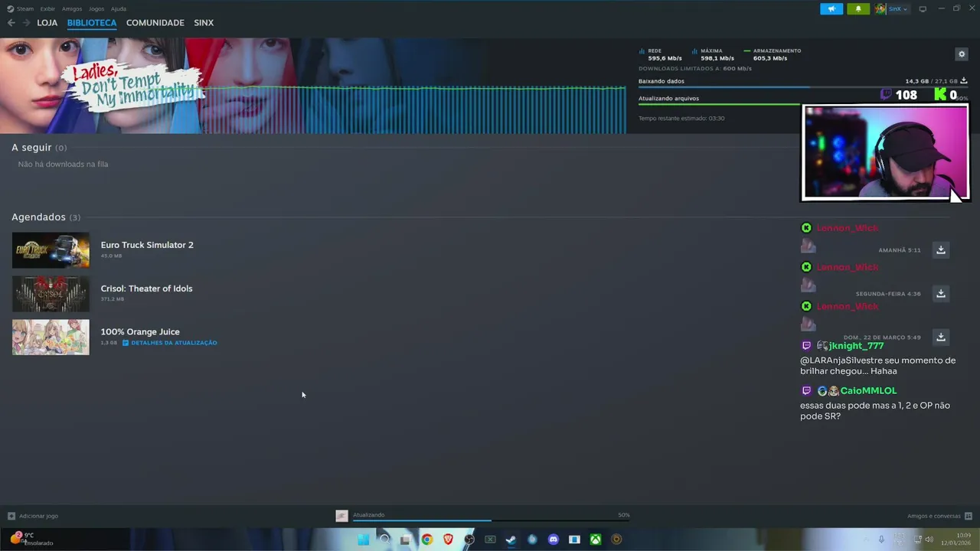Open Amigos e conversas

point(933,516)
